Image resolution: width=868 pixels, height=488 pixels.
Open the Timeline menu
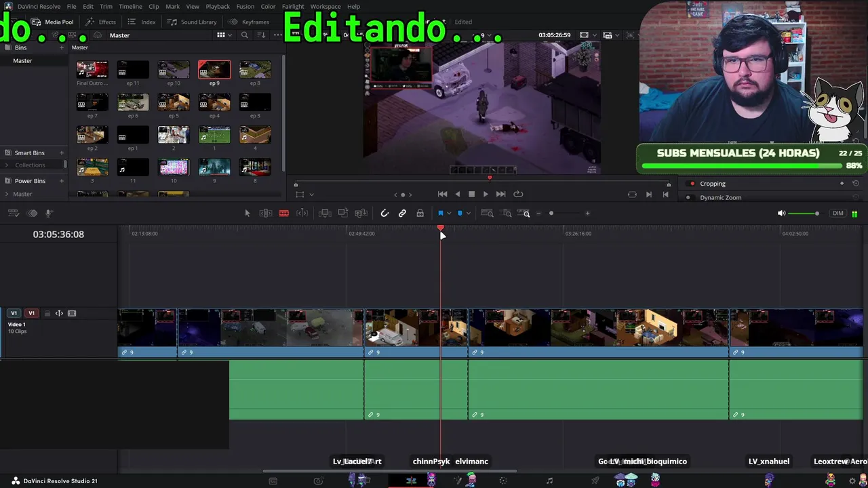click(131, 7)
